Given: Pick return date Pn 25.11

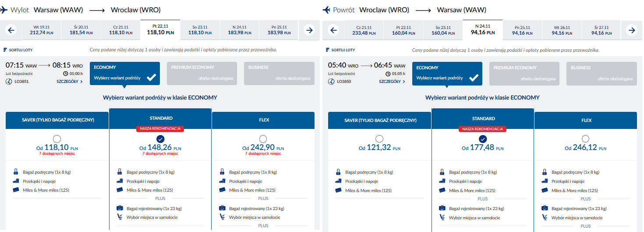Looking at the screenshot, I should (522, 30).
